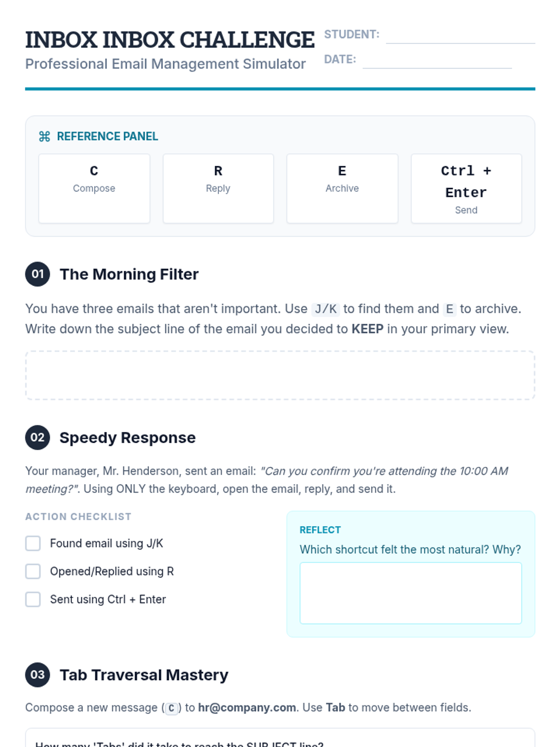Click the 02 section number badge
560x747 pixels.
[x=37, y=437]
